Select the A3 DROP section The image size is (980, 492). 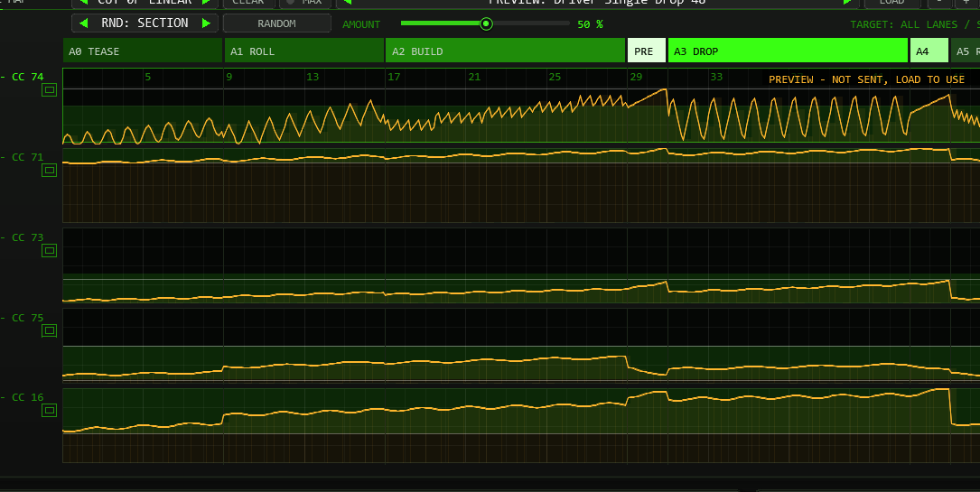(788, 51)
